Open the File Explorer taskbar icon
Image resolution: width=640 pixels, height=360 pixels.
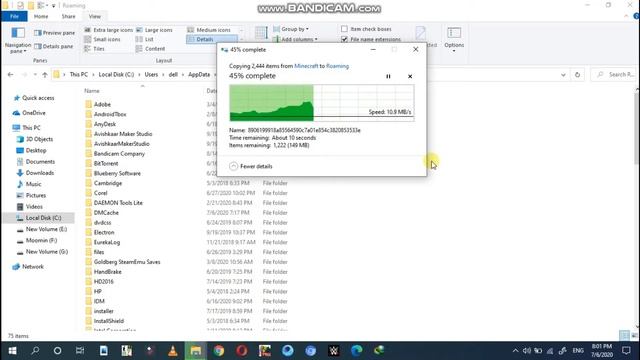pyautogui.click(x=196, y=351)
